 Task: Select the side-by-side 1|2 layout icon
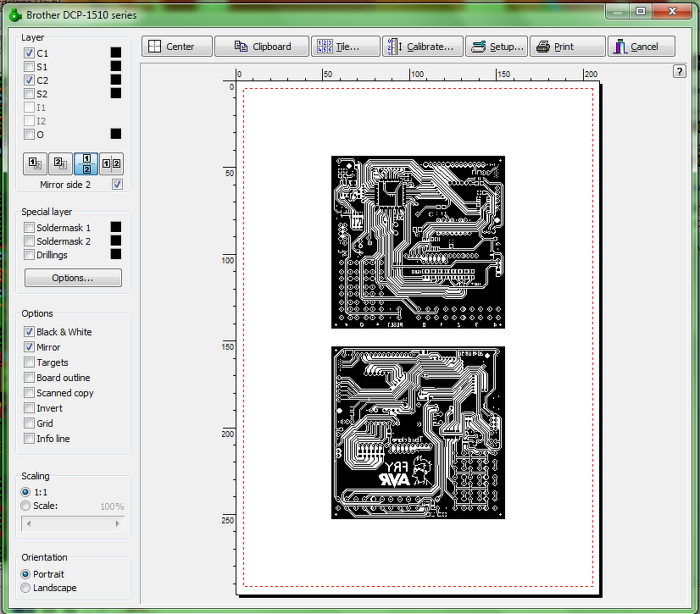click(111, 163)
